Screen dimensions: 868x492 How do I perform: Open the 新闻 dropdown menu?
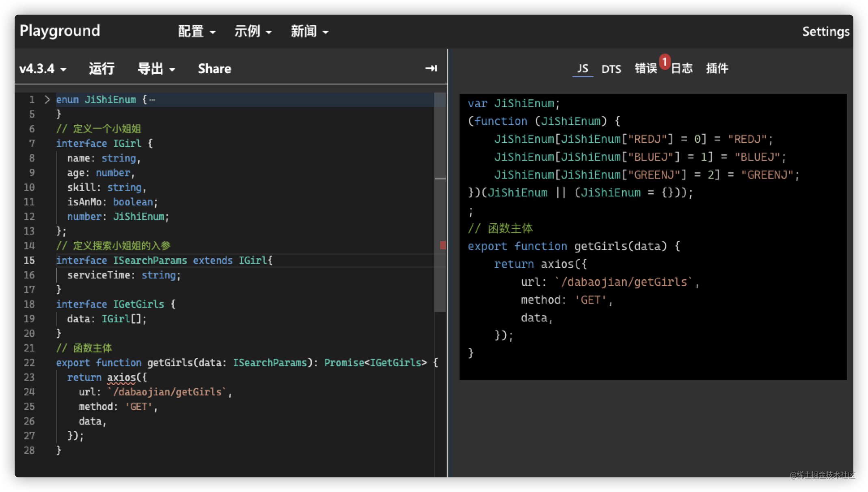point(309,31)
